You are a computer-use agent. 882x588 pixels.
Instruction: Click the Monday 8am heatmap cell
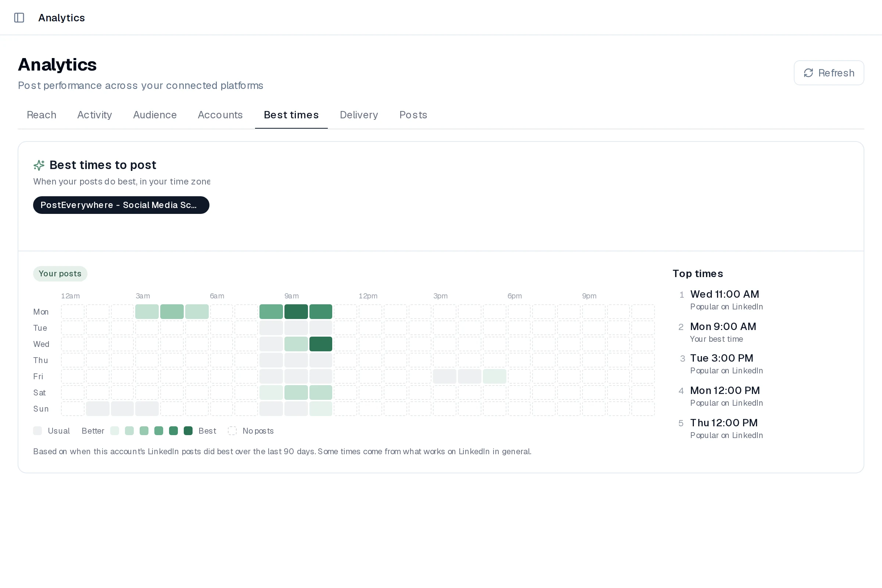point(271,312)
